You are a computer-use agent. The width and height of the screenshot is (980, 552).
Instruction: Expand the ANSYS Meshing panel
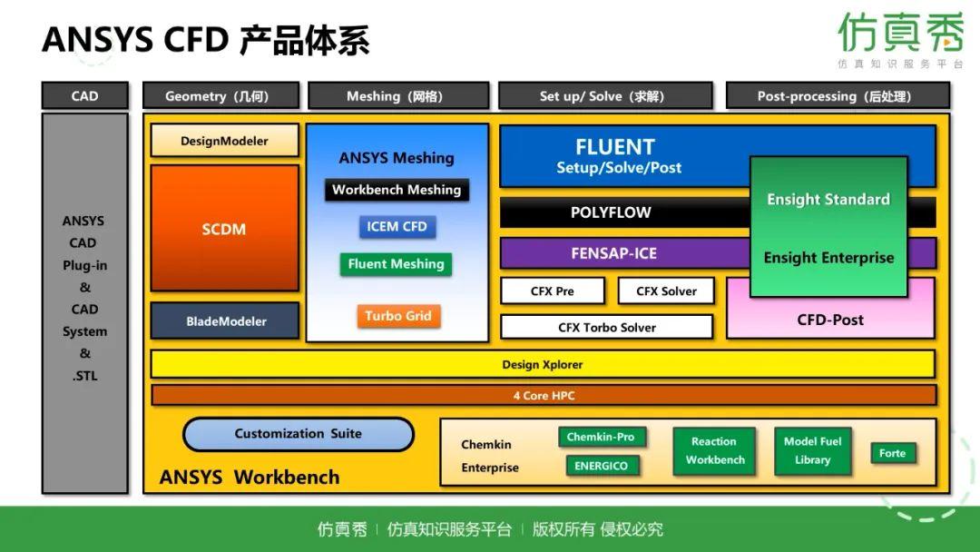tap(397, 157)
